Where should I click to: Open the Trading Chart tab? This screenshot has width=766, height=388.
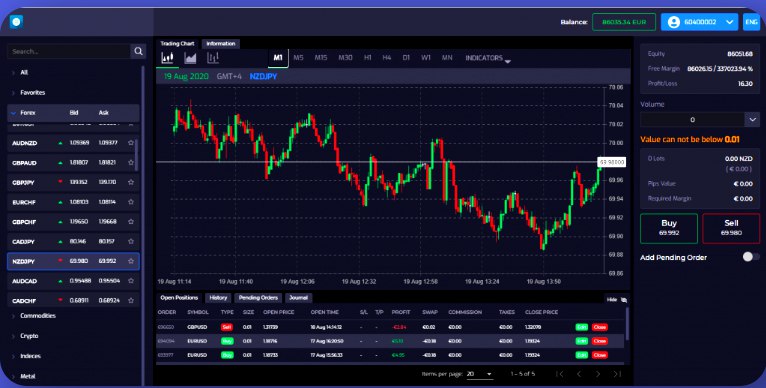point(177,43)
